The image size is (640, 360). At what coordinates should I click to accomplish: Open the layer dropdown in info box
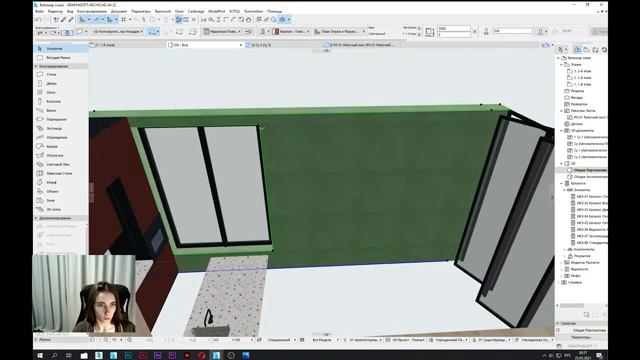[118, 31]
